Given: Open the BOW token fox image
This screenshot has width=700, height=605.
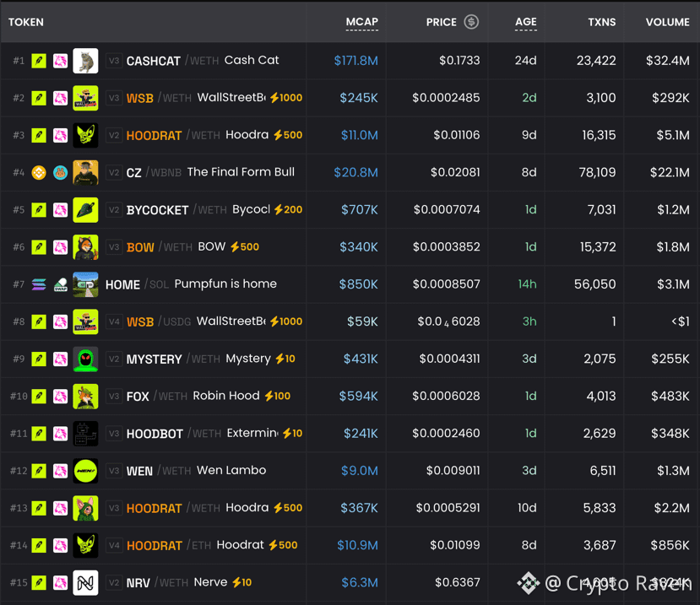Looking at the screenshot, I should point(85,246).
